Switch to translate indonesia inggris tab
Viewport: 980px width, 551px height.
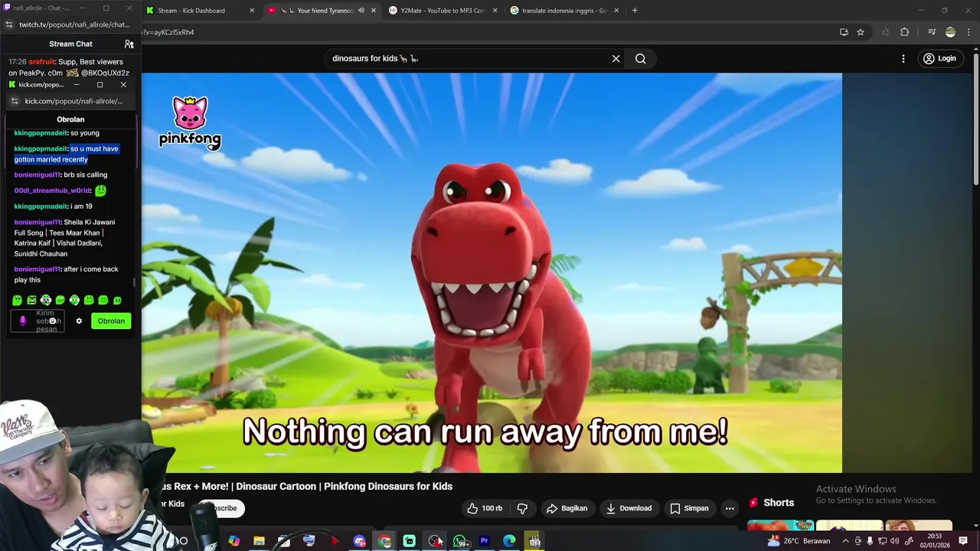(564, 11)
